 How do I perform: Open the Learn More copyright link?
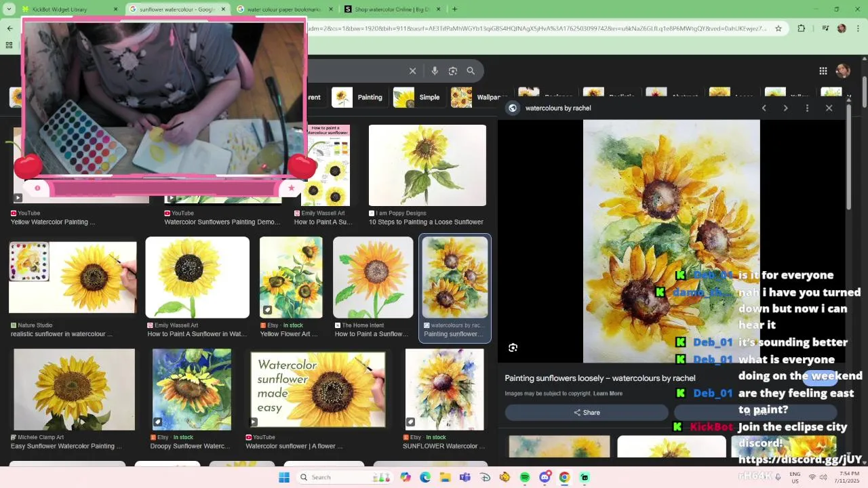608,393
